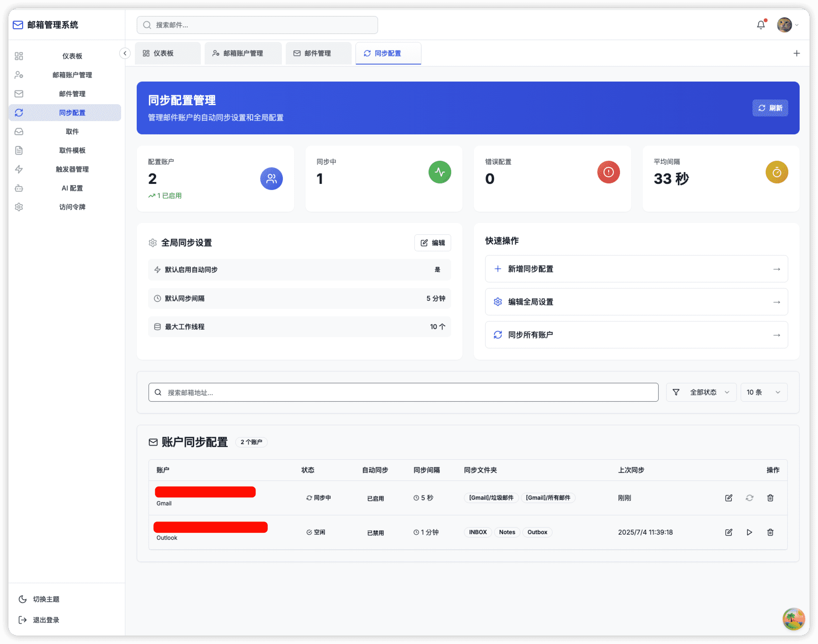Switch to the 邮件管理 tab
818x644 pixels.
[319, 53]
